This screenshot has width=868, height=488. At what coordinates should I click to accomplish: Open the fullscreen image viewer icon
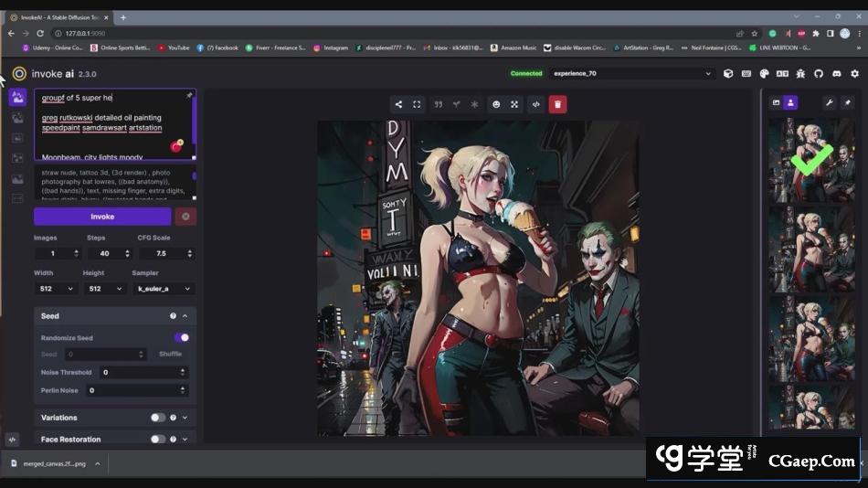[417, 104]
